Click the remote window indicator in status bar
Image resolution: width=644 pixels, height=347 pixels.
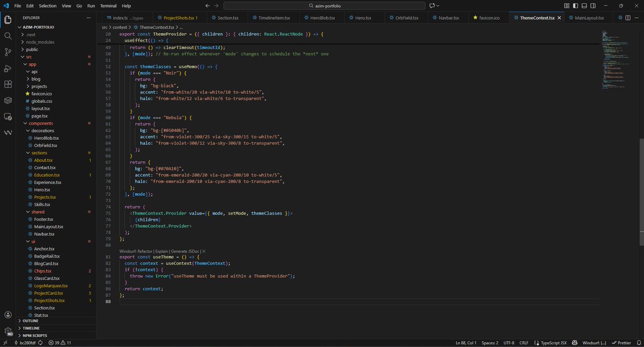click(5, 343)
